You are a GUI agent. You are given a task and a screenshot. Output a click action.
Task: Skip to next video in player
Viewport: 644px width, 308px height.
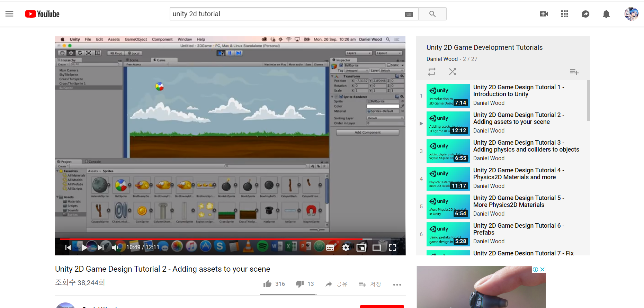click(x=101, y=247)
